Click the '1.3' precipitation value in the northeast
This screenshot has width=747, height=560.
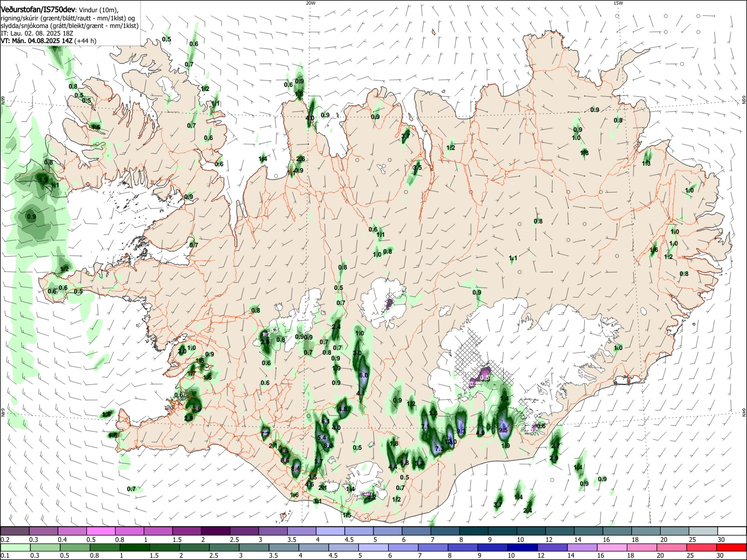[646, 164]
